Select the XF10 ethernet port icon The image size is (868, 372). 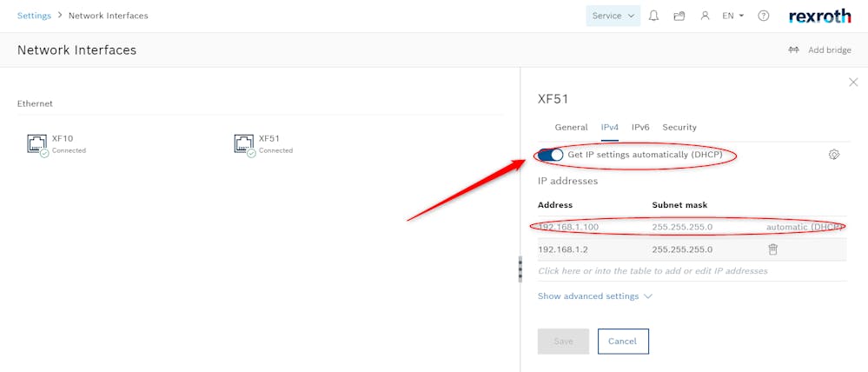[37, 144]
